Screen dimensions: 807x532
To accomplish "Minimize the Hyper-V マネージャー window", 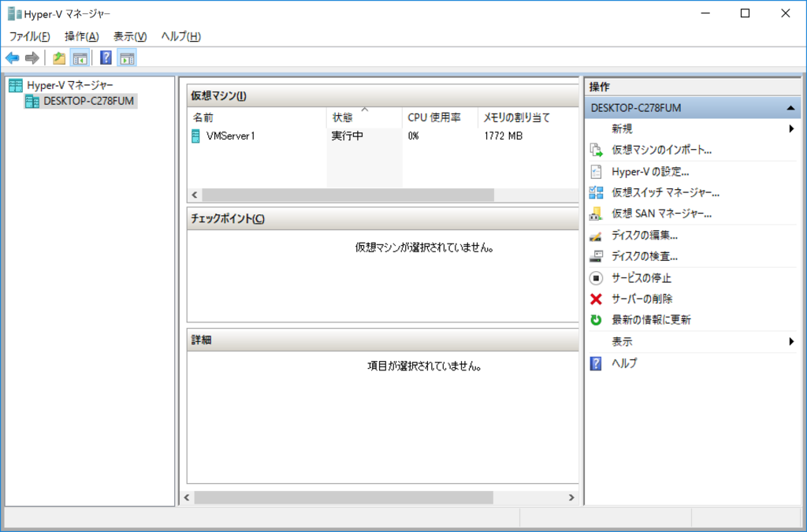I will pyautogui.click(x=705, y=13).
